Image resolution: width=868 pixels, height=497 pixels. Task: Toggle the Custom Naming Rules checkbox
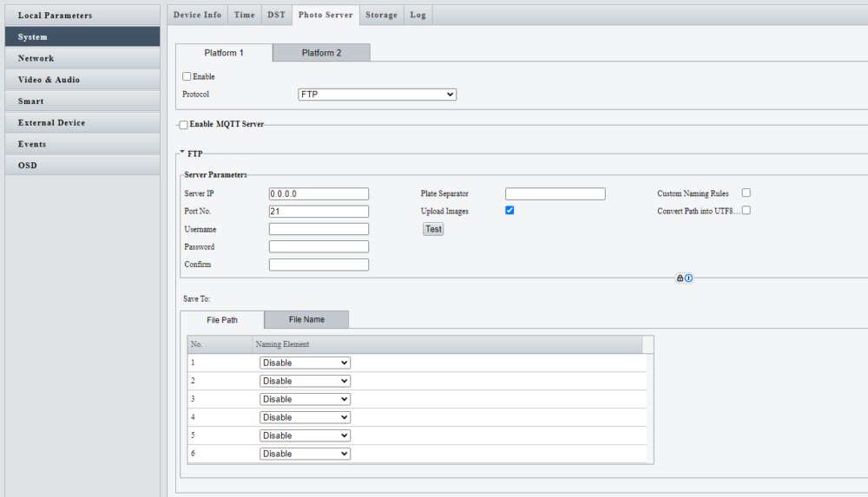point(746,193)
